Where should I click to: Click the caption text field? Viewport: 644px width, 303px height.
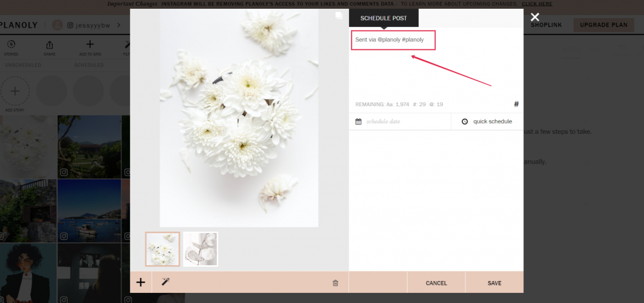point(435,69)
